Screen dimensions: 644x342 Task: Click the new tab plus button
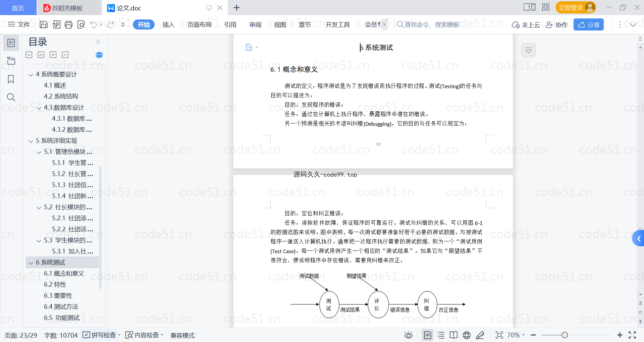pyautogui.click(x=236, y=7)
